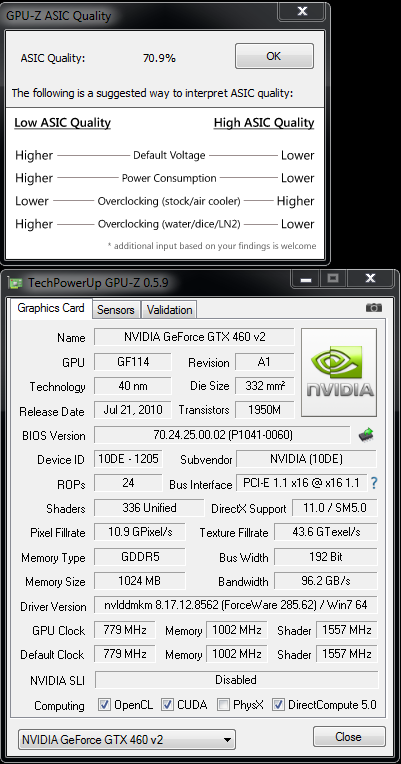Switch to the Sensors tab
This screenshot has width=401, height=764.
pos(116,310)
